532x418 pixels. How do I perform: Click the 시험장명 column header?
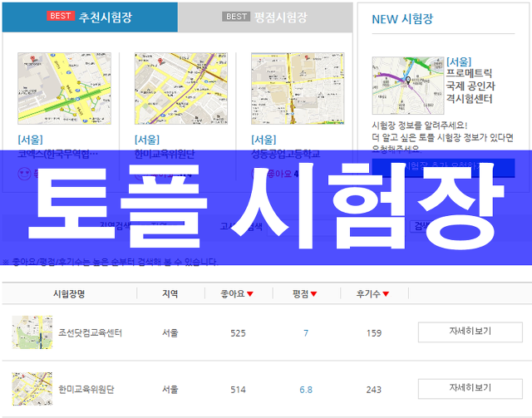(69, 294)
